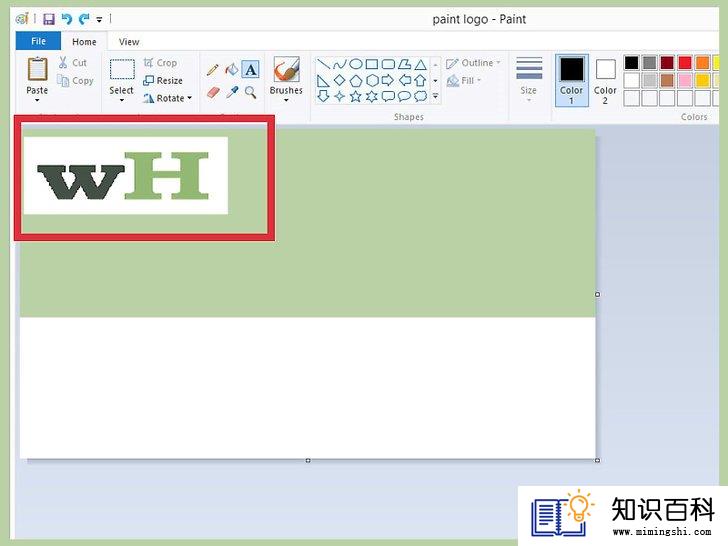Choose the Right arrow shape
The width and height of the screenshot is (728, 546).
click(388, 81)
